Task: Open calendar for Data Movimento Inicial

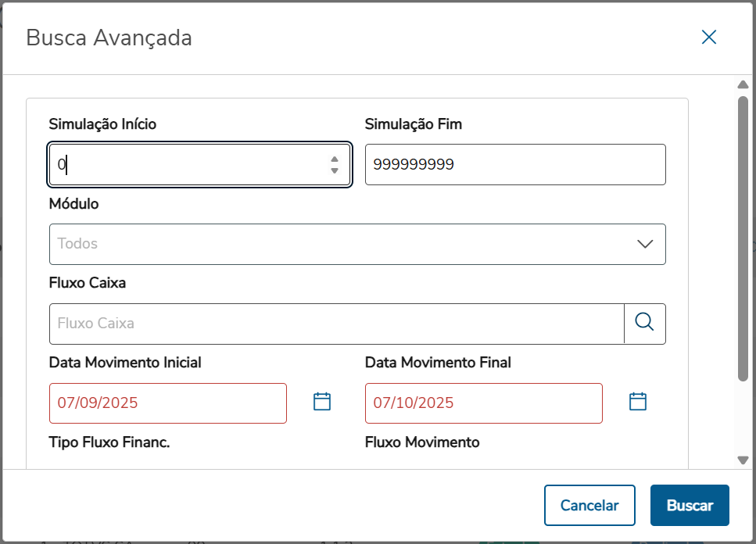Action: (322, 402)
